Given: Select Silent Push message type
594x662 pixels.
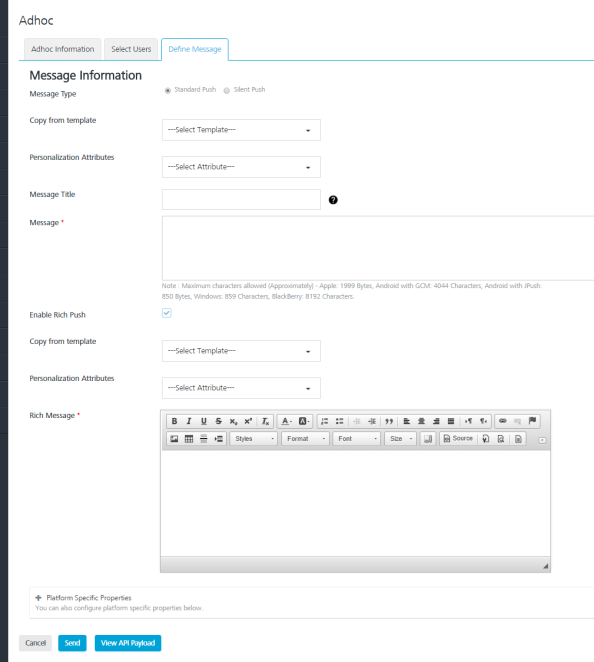Looking at the screenshot, I should pyautogui.click(x=227, y=90).
